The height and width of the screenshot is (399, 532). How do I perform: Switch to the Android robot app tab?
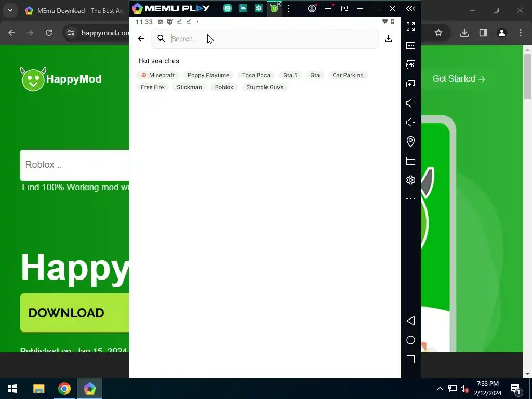pyautogui.click(x=243, y=8)
